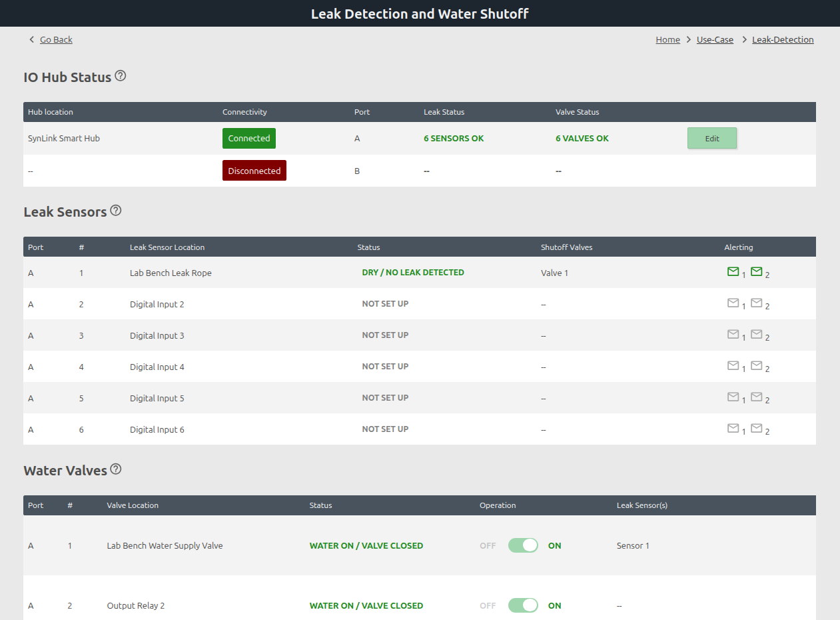Screen dimensions: 840x620
Task: Open Water Valves help icon
Action: click(x=116, y=469)
